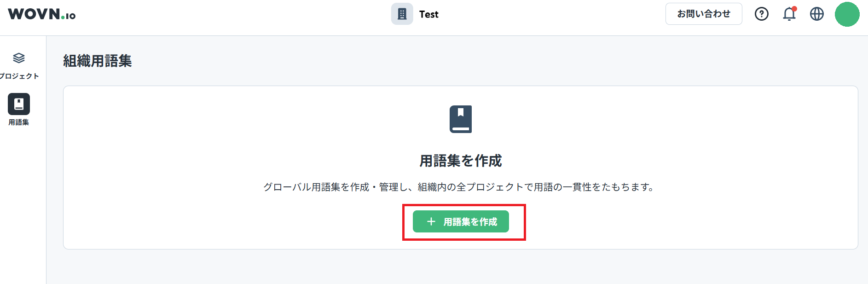Select the プロジェクト icon in the sidebar
Screen dimensions: 868x284
tap(19, 58)
